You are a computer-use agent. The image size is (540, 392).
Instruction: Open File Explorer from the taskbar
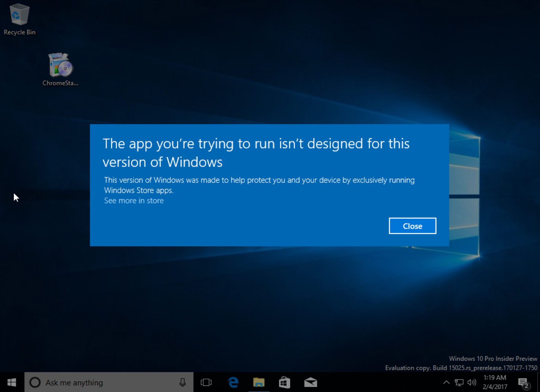259,382
